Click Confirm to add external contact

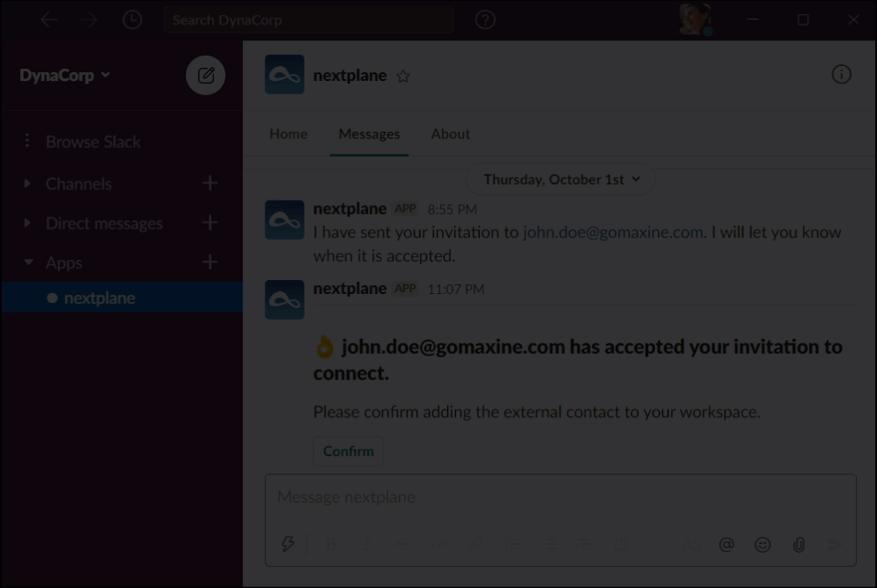(x=349, y=451)
